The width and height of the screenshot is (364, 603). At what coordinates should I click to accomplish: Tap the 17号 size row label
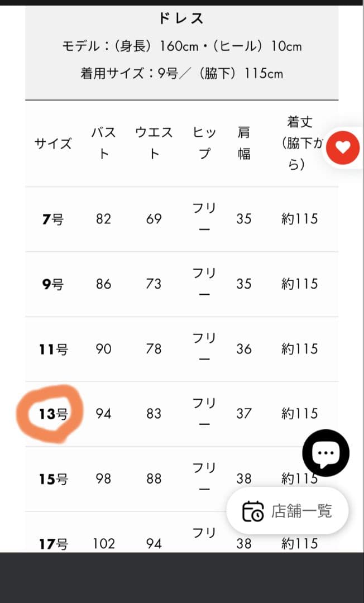tap(53, 543)
